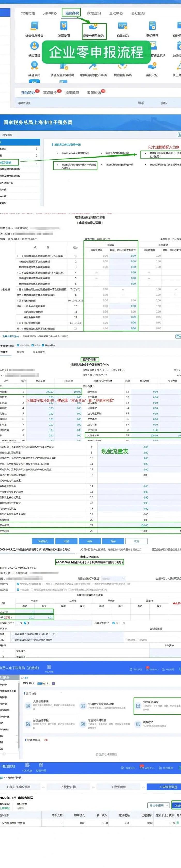Click 非居民所得申报 icon

tap(83, 724)
